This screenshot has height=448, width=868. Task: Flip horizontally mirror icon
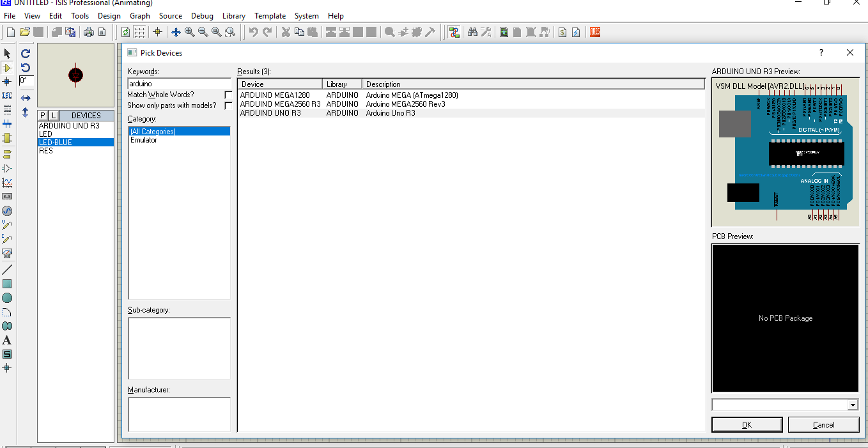click(26, 98)
